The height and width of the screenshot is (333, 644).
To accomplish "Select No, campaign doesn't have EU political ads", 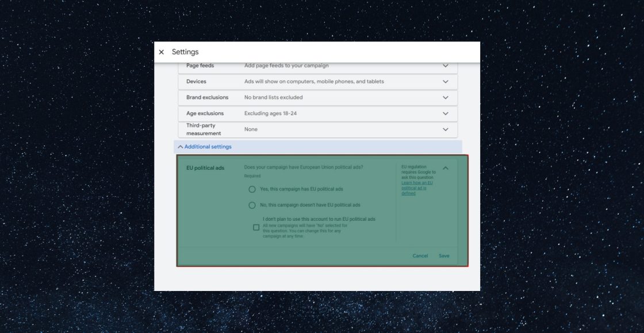I will pos(252,205).
